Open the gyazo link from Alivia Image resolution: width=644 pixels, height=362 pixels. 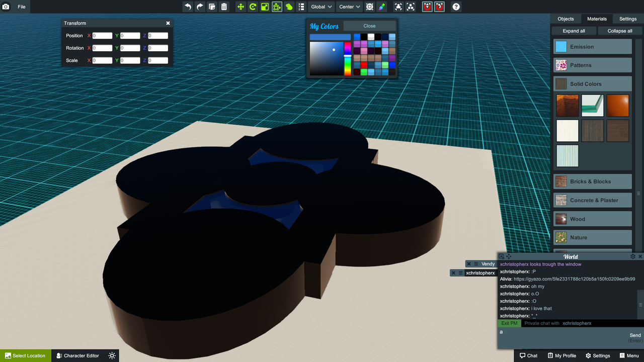point(574,279)
